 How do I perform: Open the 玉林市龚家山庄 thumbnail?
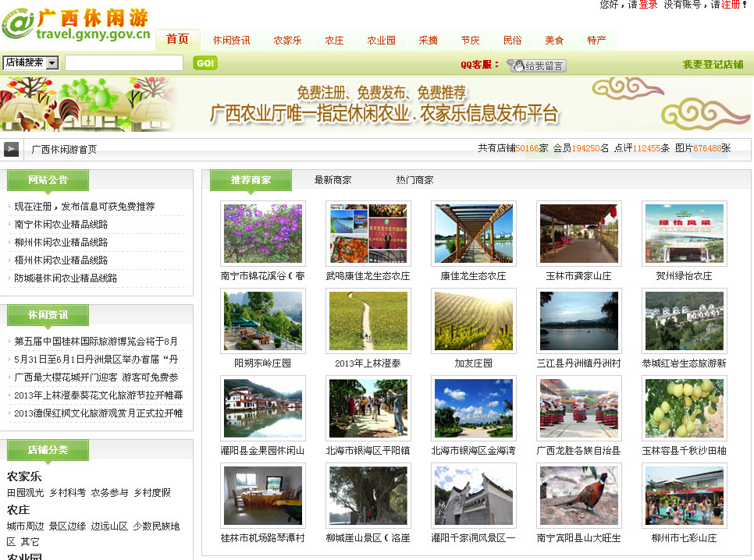[579, 234]
